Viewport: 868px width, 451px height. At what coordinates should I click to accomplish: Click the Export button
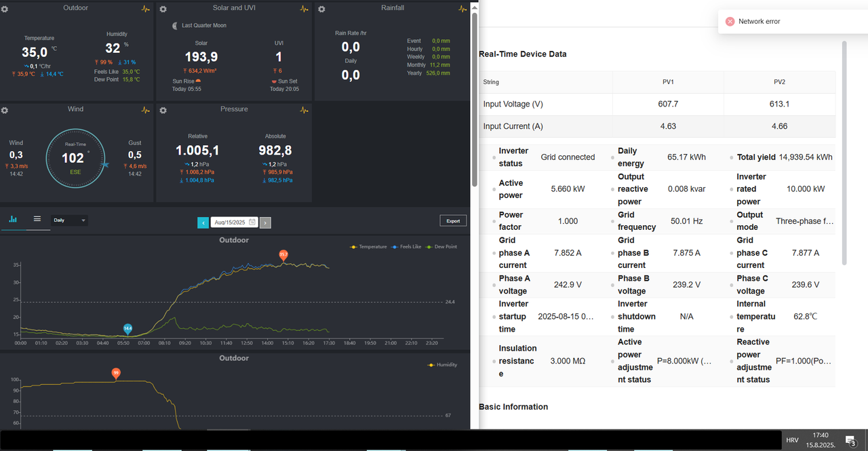[x=453, y=220]
